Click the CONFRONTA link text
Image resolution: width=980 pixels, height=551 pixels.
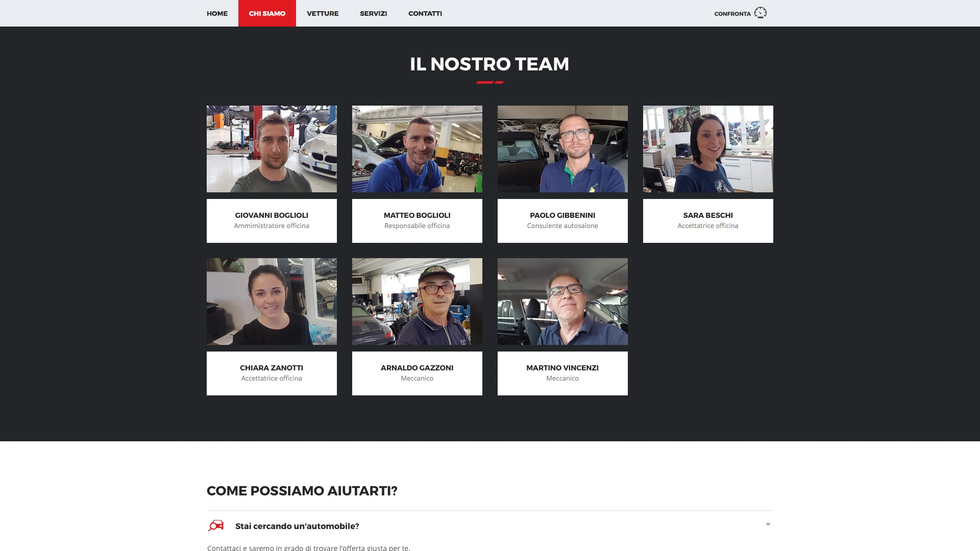coord(732,14)
